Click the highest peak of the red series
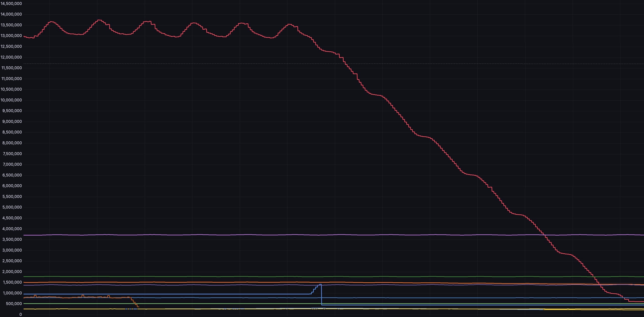Screen dimensions: 644x317 click(99, 20)
